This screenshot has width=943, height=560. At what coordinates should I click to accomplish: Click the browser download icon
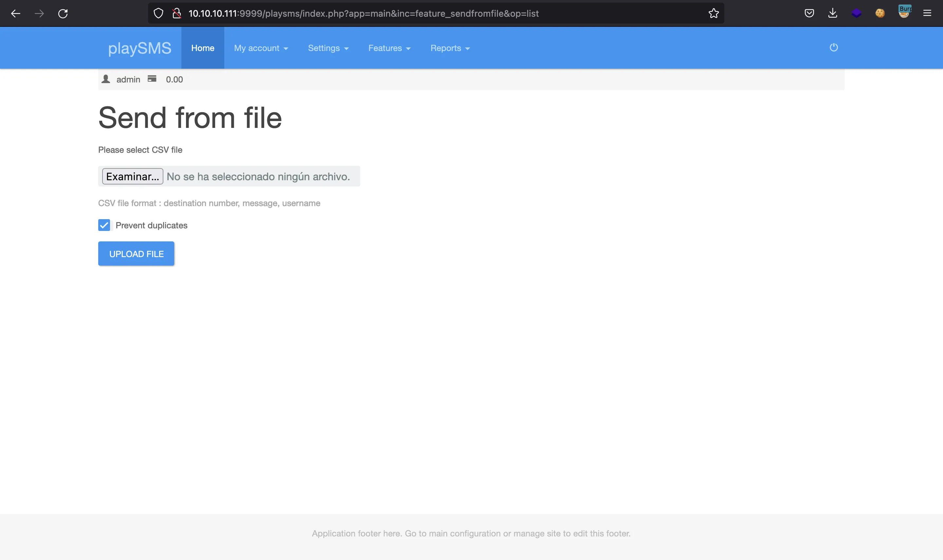tap(833, 13)
